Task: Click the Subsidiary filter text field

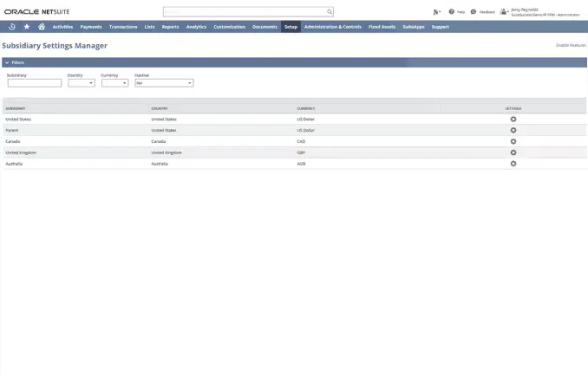Action: (x=34, y=83)
